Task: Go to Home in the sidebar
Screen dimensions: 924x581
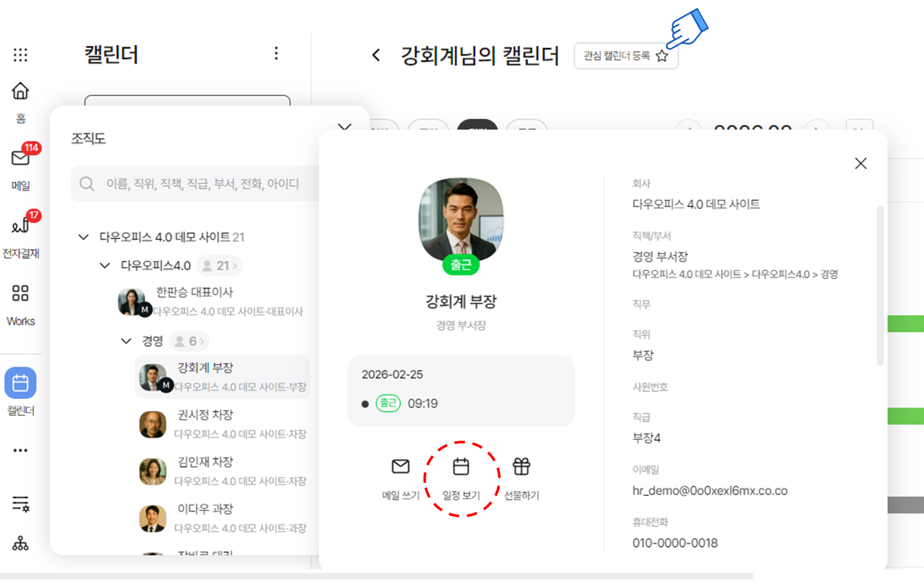Action: tap(20, 91)
